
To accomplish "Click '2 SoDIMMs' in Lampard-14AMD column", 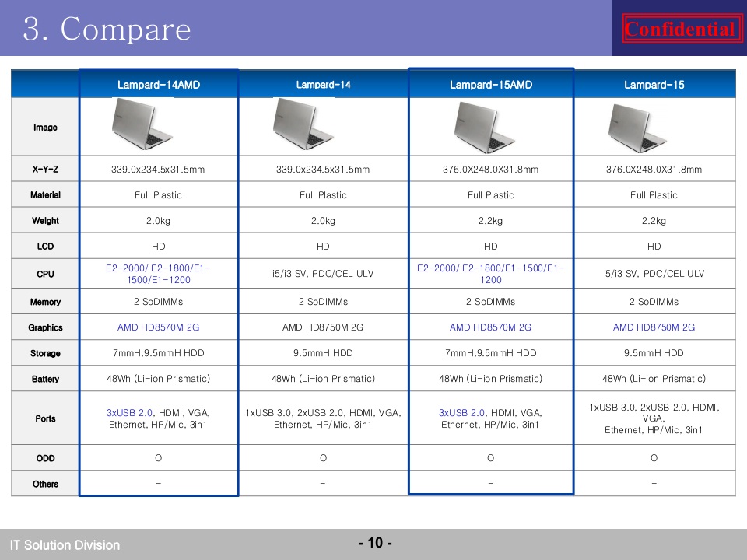I will pyautogui.click(x=158, y=302).
